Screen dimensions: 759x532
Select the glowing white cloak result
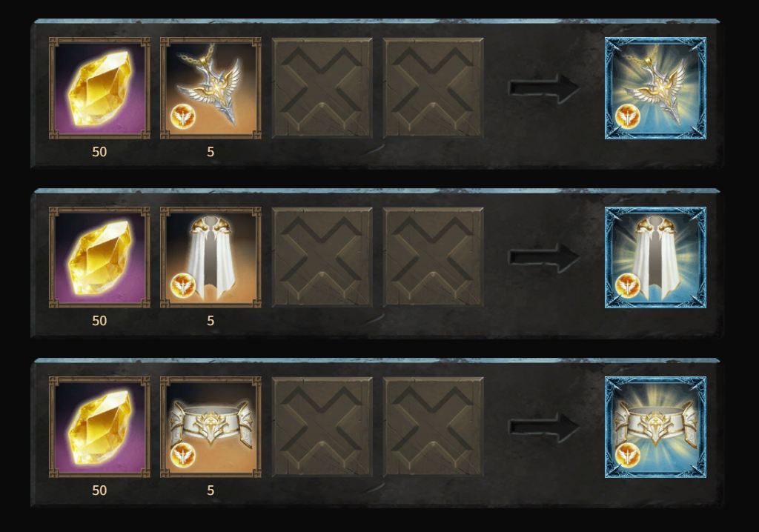click(x=655, y=258)
